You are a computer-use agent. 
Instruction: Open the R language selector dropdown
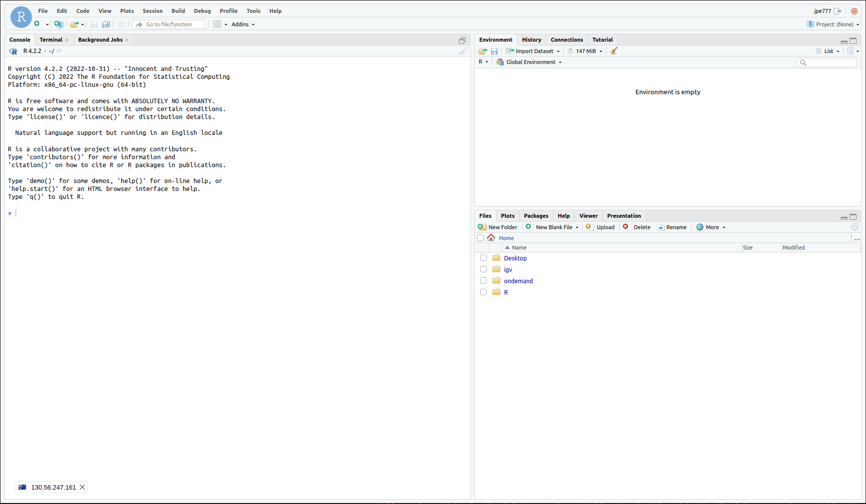[x=483, y=62]
